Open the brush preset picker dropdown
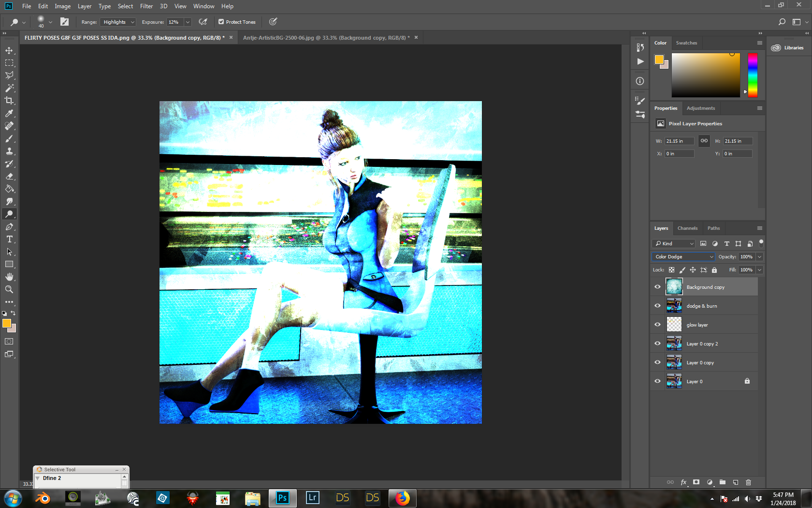Viewport: 812px width, 508px height. 50,22
